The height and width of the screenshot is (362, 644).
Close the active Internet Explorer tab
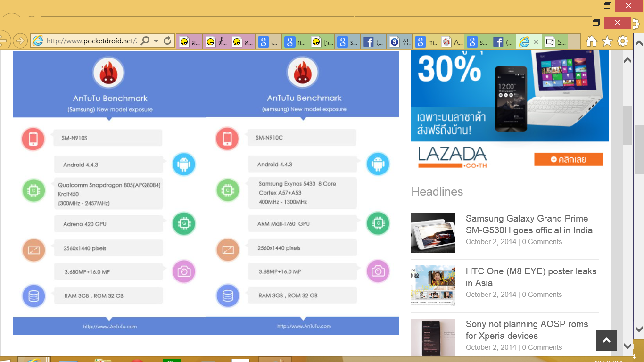(x=536, y=42)
